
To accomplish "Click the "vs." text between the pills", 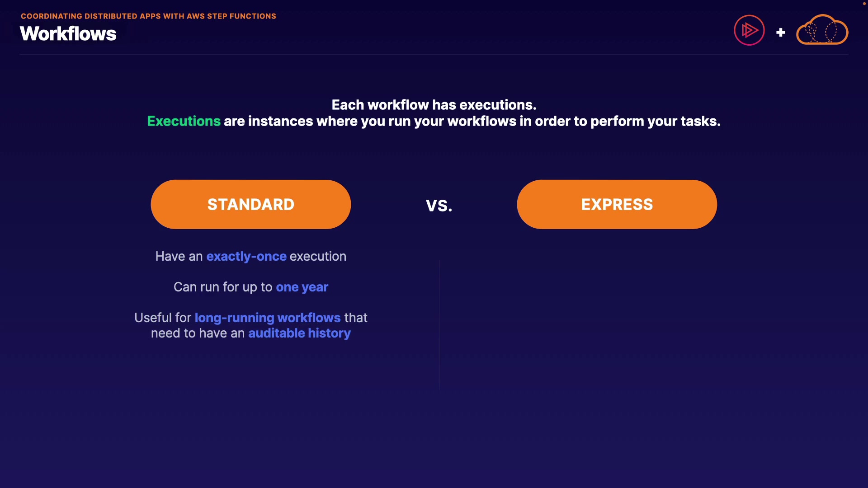I will pos(439,206).
